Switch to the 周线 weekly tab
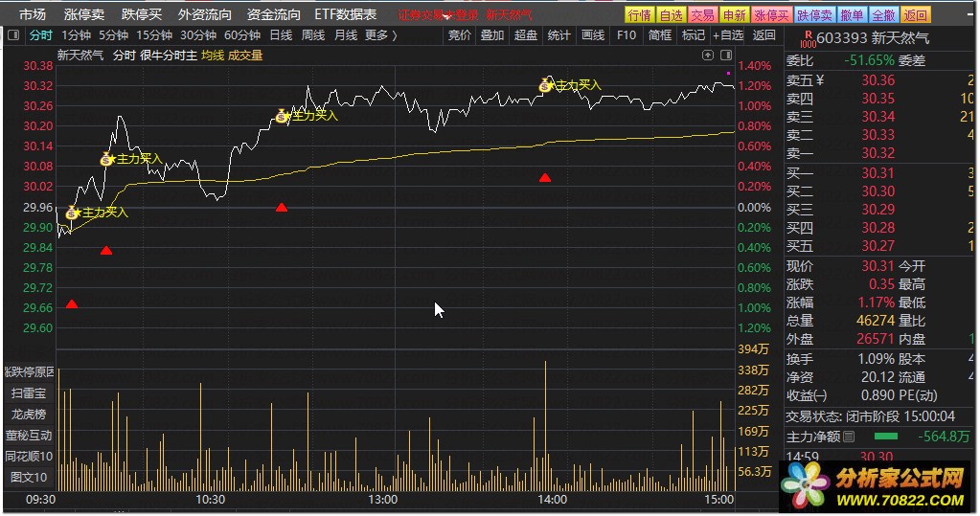Viewport: 980px width, 516px height. [x=313, y=35]
